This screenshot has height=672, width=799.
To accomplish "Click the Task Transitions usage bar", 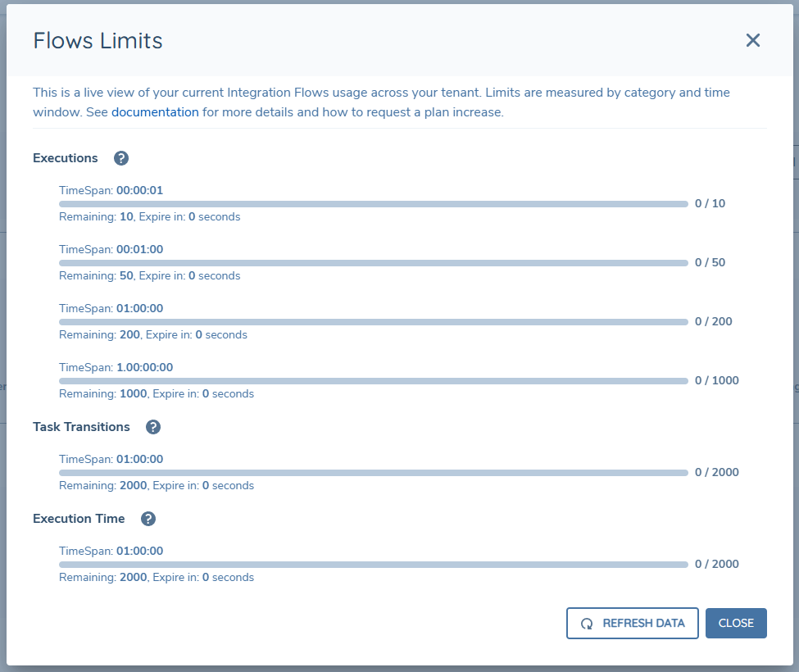I will click(373, 473).
